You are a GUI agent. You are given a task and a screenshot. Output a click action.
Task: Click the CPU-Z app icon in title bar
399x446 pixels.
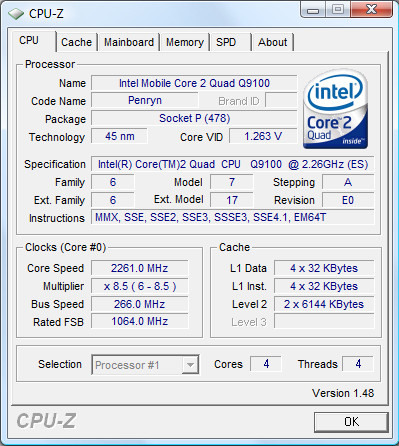16,14
